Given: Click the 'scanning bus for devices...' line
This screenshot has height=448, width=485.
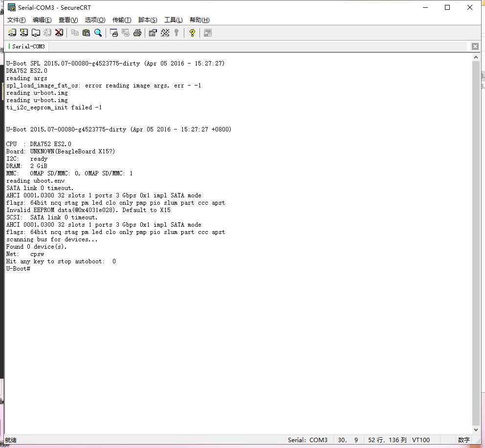Looking at the screenshot, I should coord(52,239).
